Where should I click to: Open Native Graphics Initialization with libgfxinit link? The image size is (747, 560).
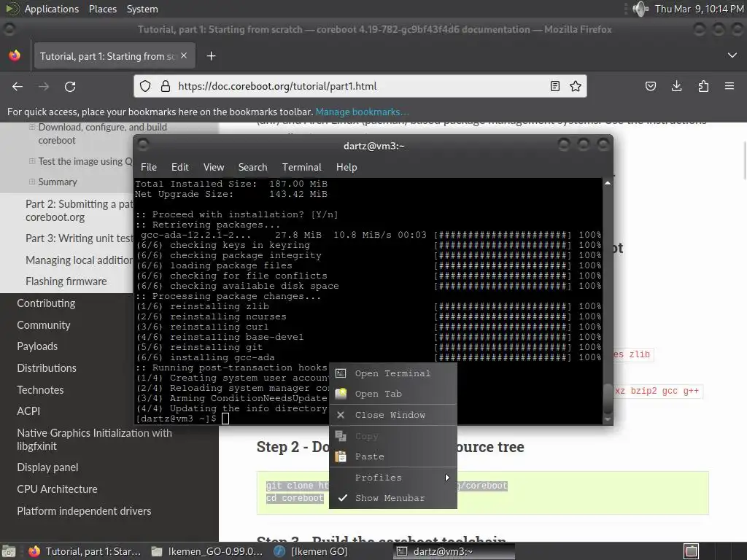pyautogui.click(x=94, y=440)
